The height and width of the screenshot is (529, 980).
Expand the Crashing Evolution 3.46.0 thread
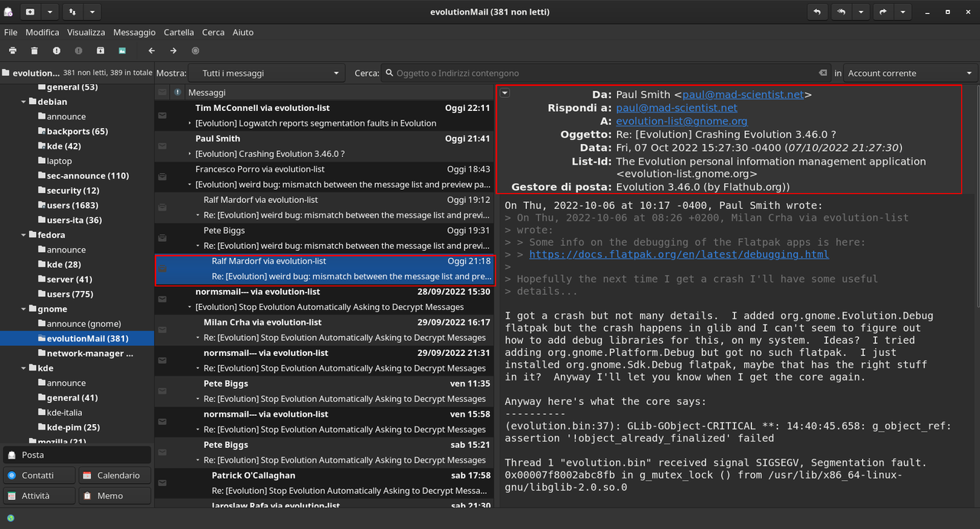click(x=190, y=154)
